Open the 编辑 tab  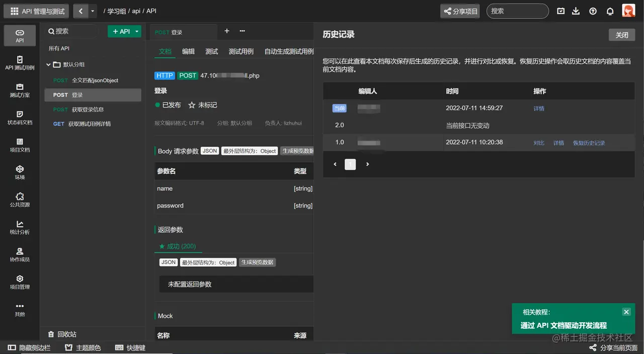[188, 51]
